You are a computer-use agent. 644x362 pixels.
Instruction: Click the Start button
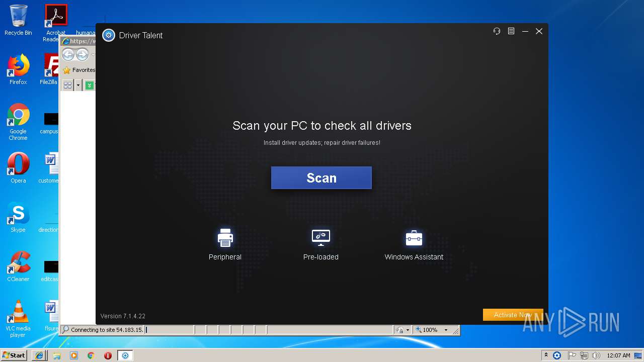tap(14, 355)
